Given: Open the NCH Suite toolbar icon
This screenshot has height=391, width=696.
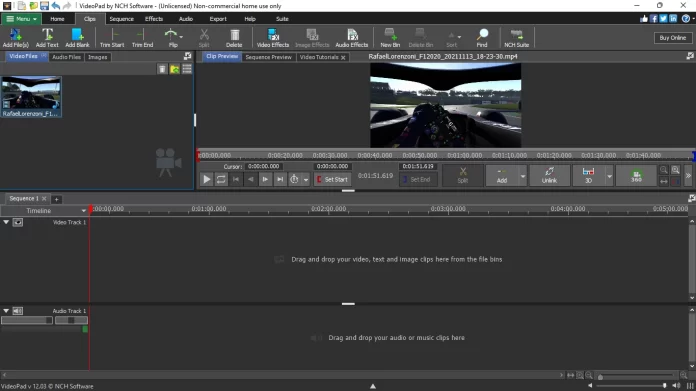Looking at the screenshot, I should (x=517, y=38).
